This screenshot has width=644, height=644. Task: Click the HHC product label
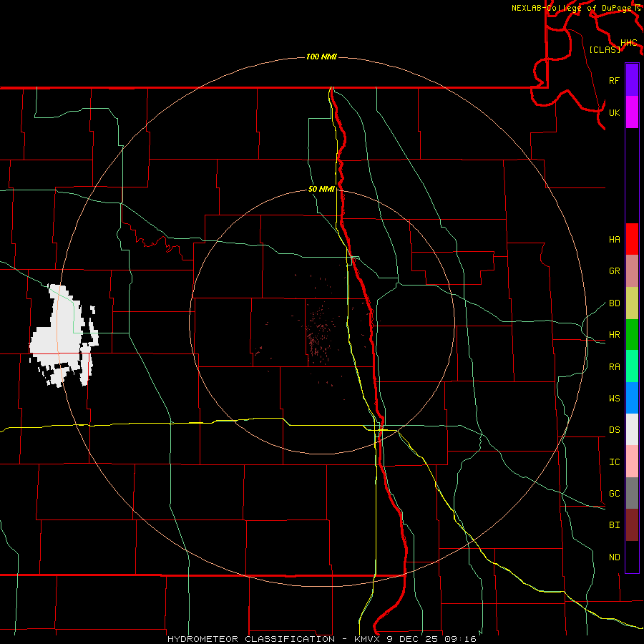point(628,43)
